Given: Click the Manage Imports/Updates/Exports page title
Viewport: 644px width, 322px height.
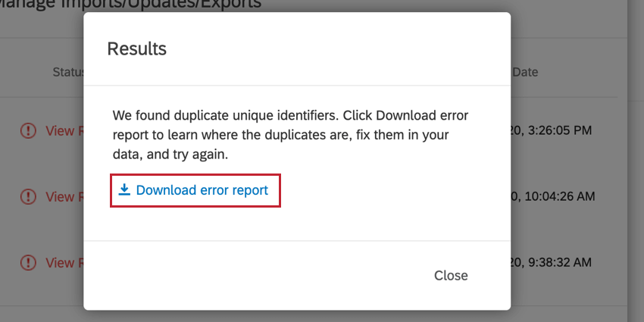Looking at the screenshot, I should click(x=130, y=4).
